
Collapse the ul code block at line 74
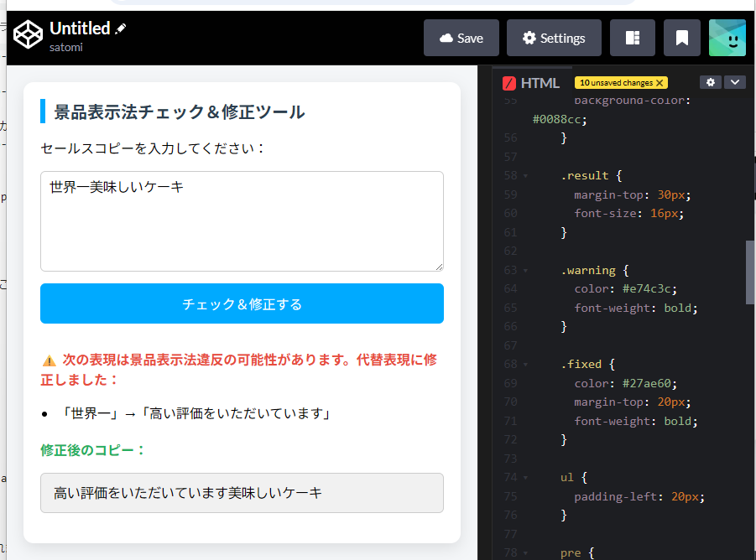click(x=525, y=478)
